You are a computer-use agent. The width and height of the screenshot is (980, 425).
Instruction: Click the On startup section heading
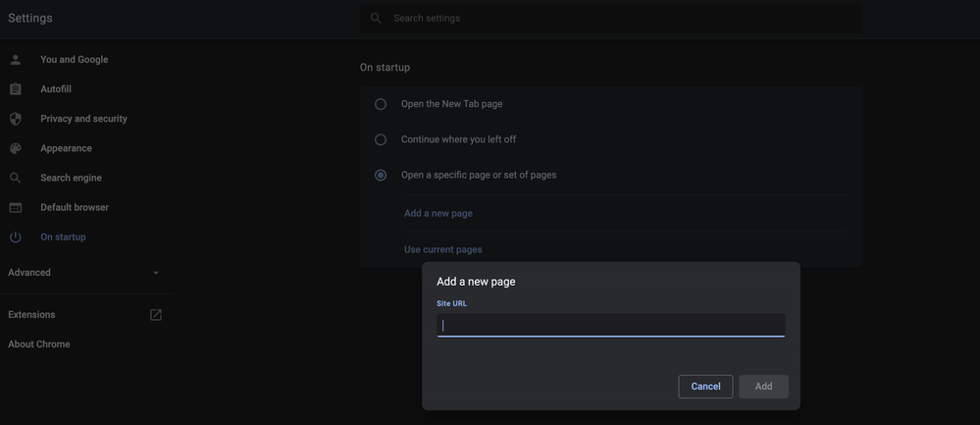click(385, 68)
